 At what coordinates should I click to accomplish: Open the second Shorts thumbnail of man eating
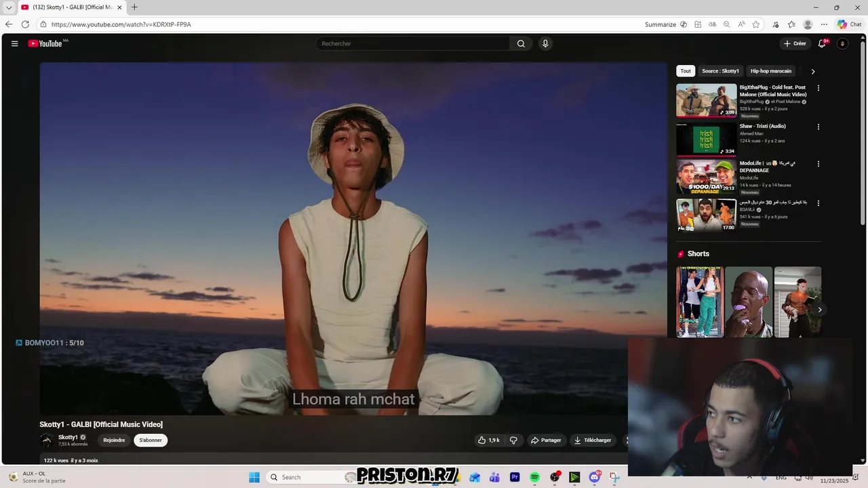(749, 302)
